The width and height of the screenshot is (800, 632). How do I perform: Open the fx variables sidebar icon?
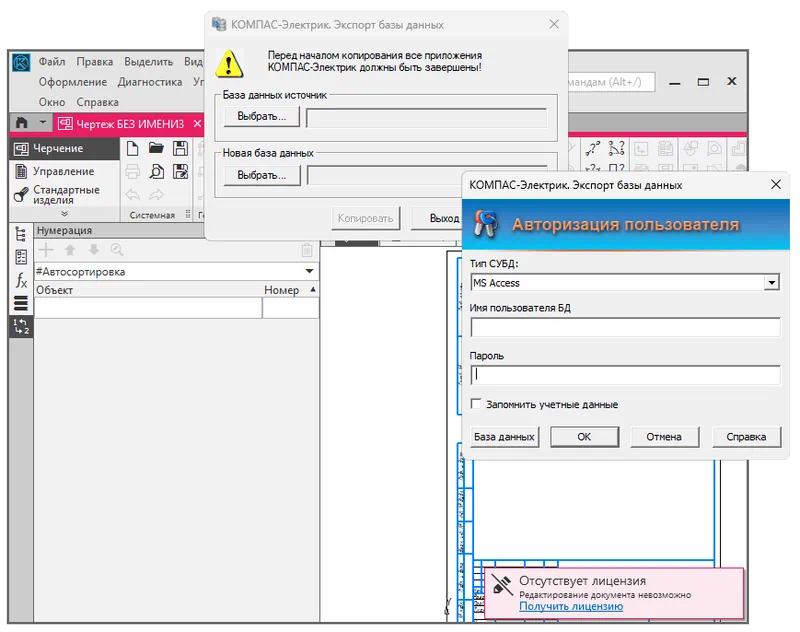21,280
